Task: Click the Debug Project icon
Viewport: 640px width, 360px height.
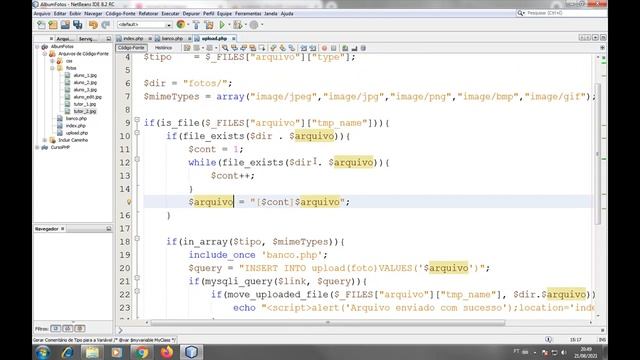Action: pos(238,25)
